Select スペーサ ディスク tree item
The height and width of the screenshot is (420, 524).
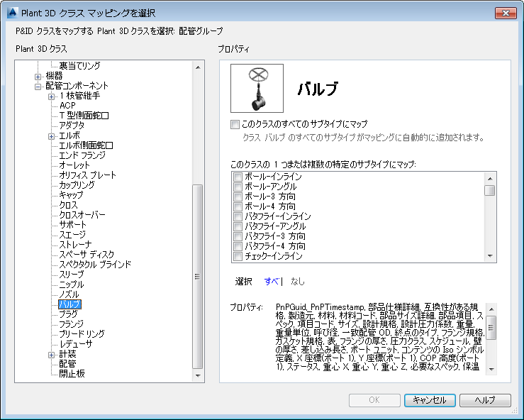click(x=87, y=255)
